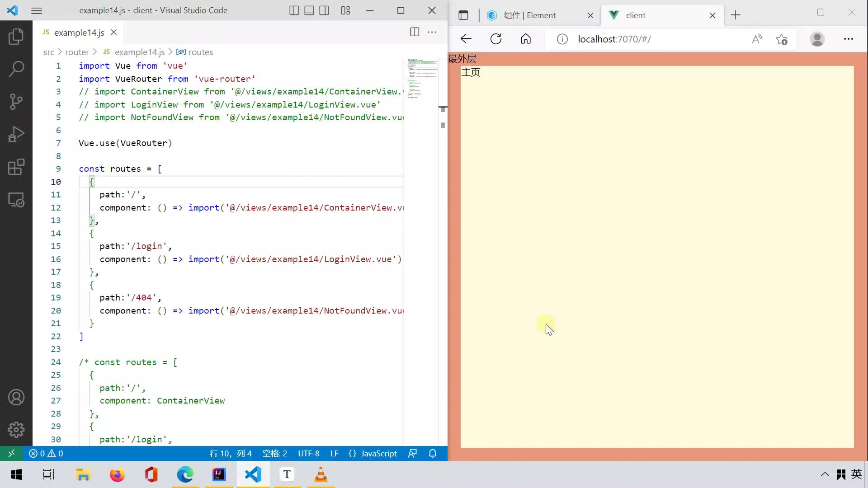Add page to favorites
Viewport: 868px width, 488px height.
[782, 39]
